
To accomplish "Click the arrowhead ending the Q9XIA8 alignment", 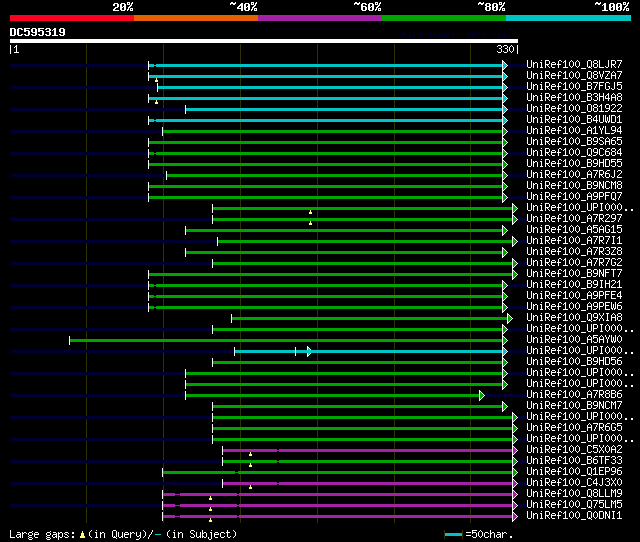I will tap(510, 318).
